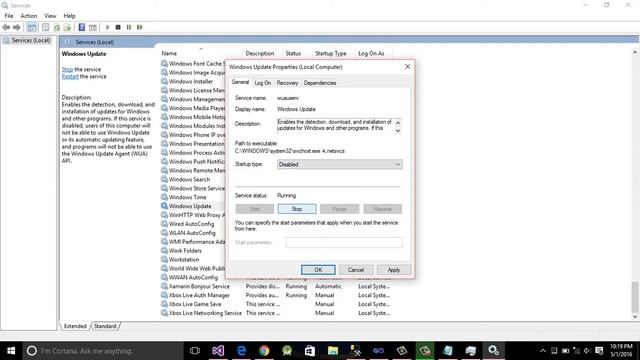Select the Windows Time service row
640x360 pixels.
pos(187,197)
